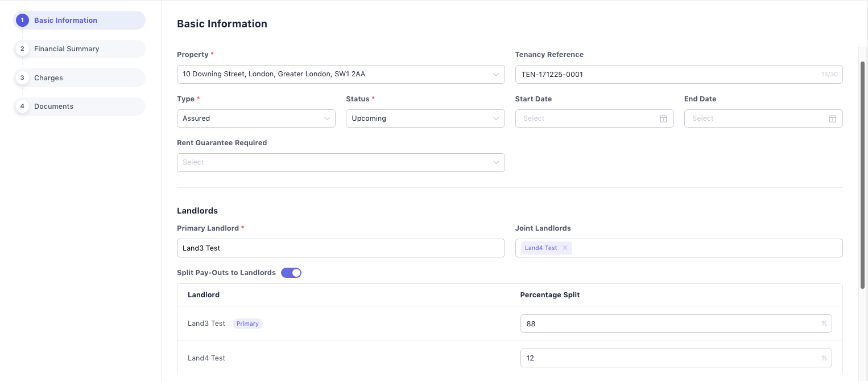Viewport: 868px width, 381px height.
Task: Open the Property dropdown
Action: (x=340, y=74)
